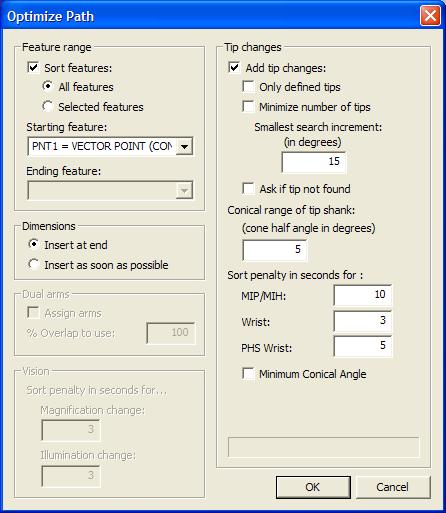446x513 pixels.
Task: Check the Minimum Conical Angle box
Action: point(248,374)
